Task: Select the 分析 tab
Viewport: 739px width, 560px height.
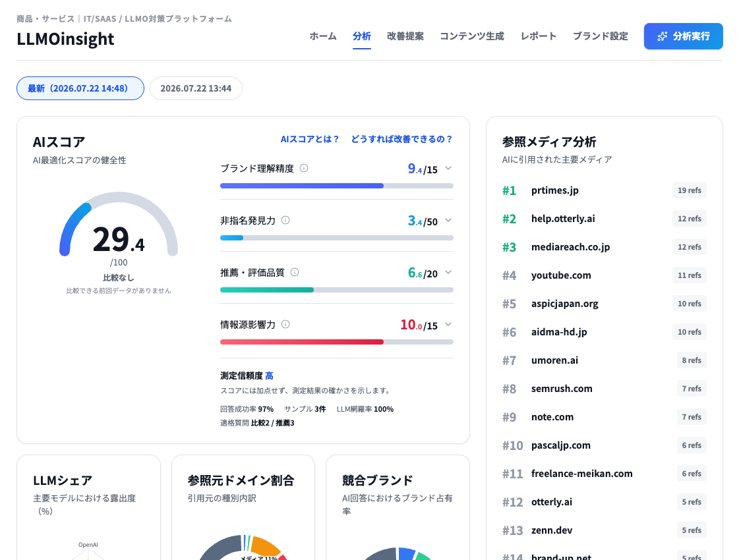Action: coord(361,36)
